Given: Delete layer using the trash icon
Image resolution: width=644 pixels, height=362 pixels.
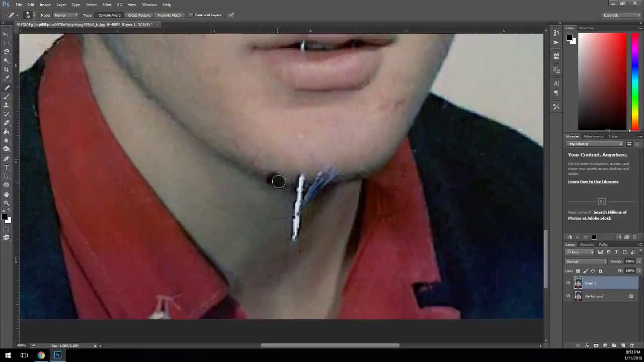Looking at the screenshot, I should click(x=632, y=346).
